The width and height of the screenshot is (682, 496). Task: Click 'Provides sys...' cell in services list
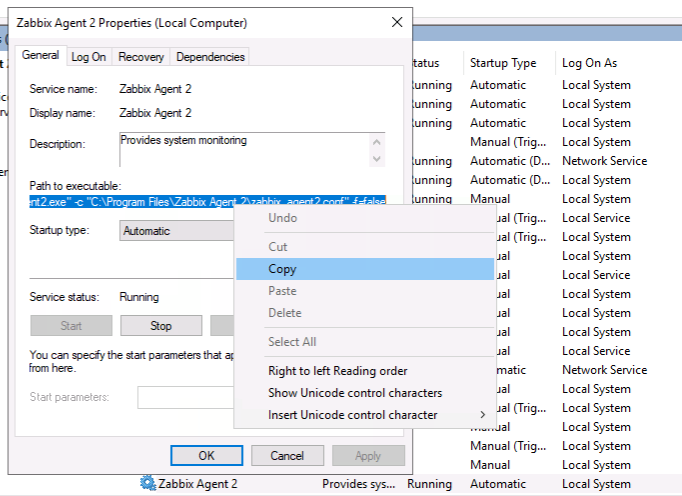coord(358,484)
